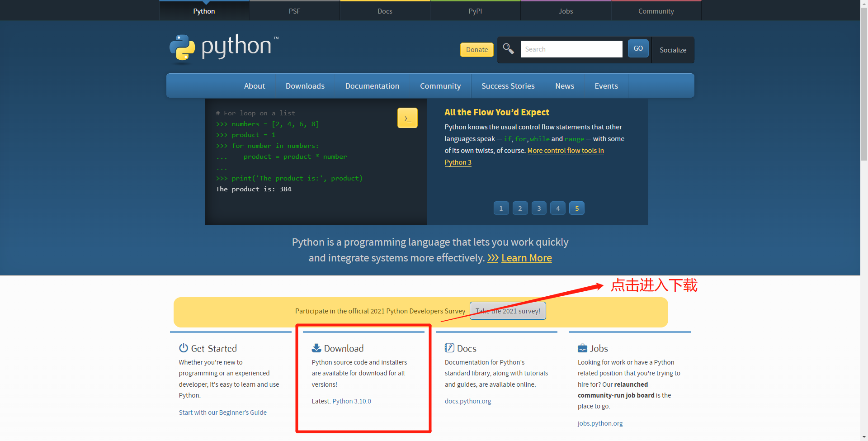
Task: Show slide 1 of the code carousel
Action: pos(501,209)
